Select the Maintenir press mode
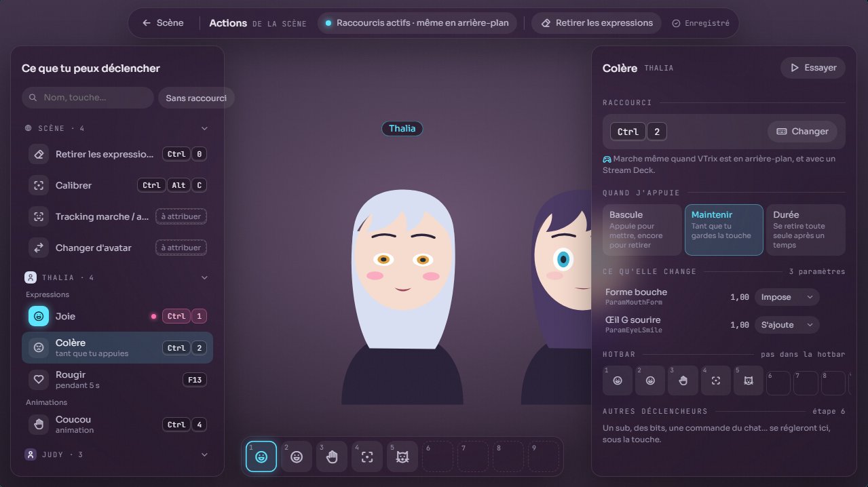 tap(723, 230)
